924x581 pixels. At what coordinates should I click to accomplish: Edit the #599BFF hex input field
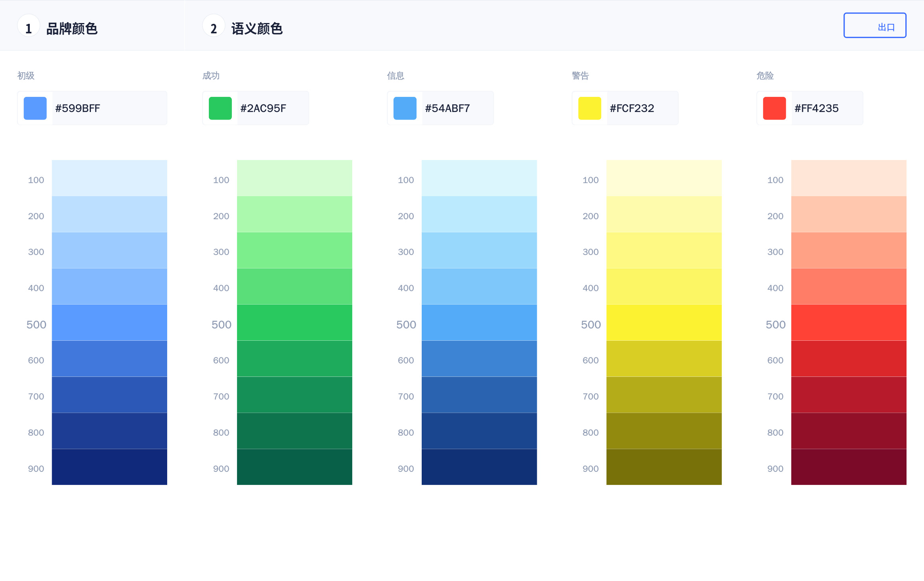(x=109, y=108)
